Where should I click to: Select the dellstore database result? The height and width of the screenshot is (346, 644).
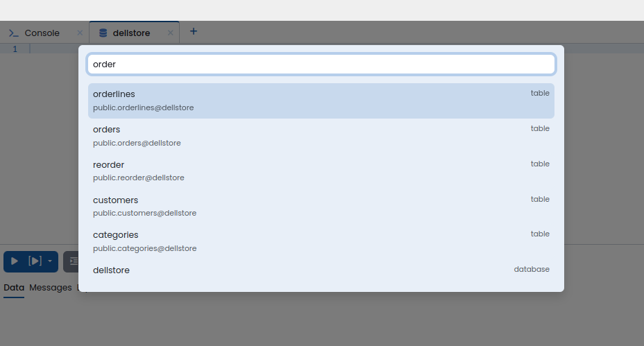[321, 270]
